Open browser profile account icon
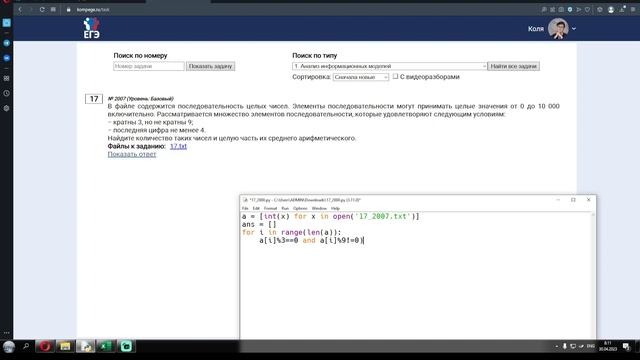Image resolution: width=640 pixels, height=360 pixels. coord(611,9)
